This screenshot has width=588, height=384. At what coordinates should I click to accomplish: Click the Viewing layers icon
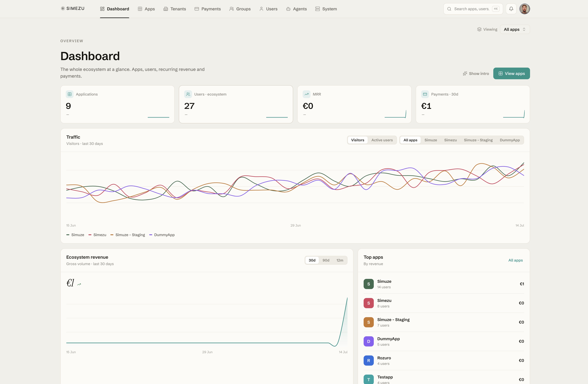[x=479, y=29]
